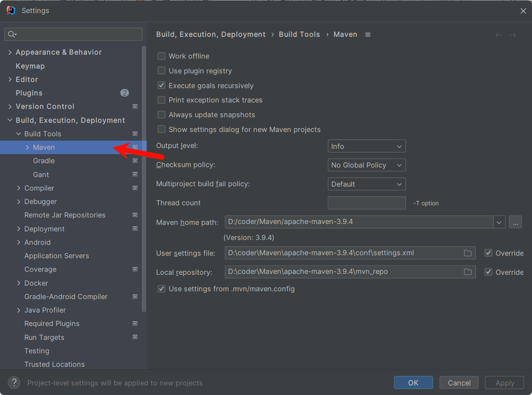The width and height of the screenshot is (532, 395).
Task: Click the settings tree vertical scrollbar
Action: [144, 178]
